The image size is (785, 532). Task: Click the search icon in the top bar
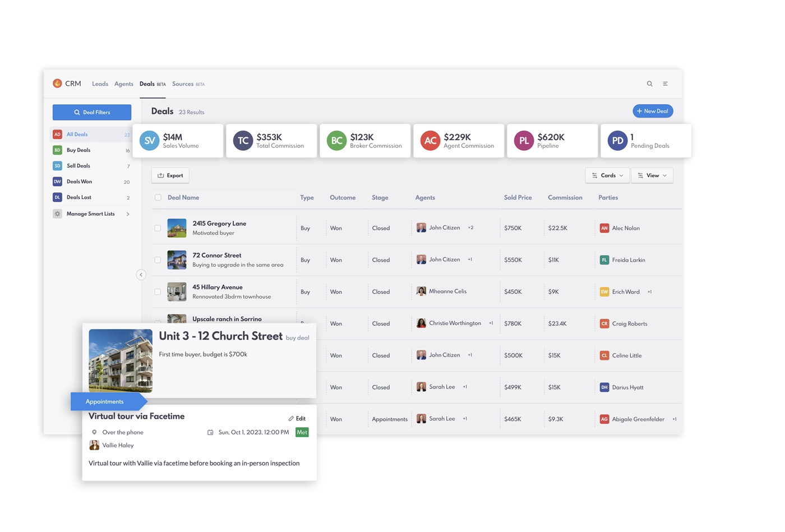(x=649, y=84)
